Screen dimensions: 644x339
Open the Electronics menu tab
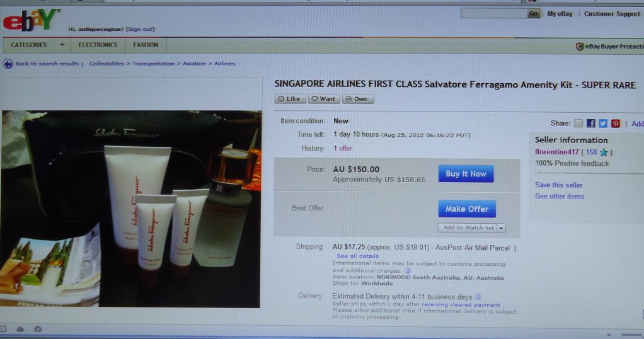[x=98, y=45]
